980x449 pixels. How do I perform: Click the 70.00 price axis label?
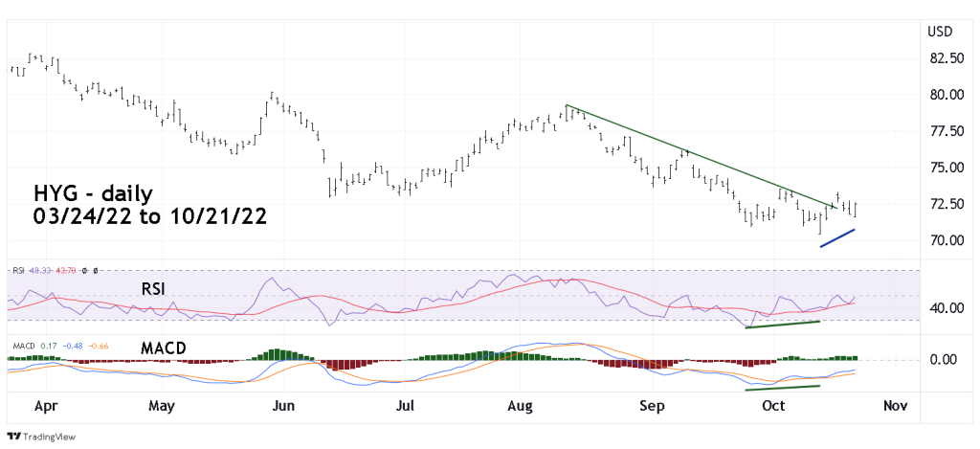945,240
